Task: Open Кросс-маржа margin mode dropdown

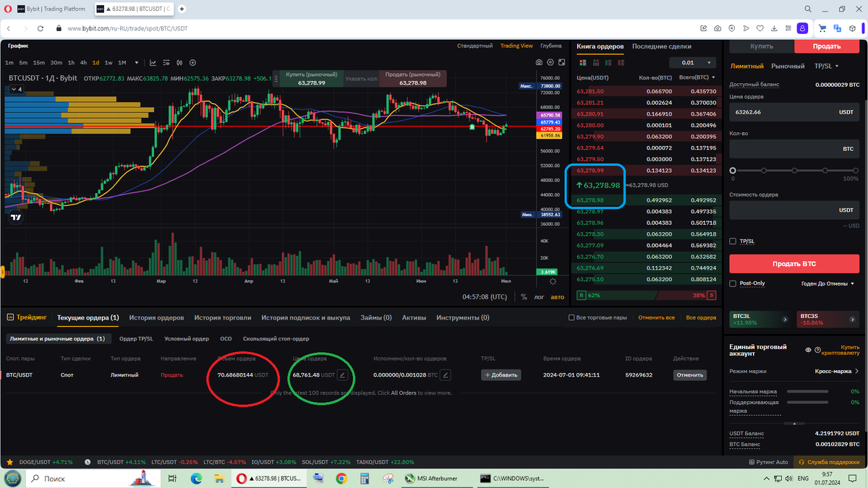Action: [x=837, y=370]
